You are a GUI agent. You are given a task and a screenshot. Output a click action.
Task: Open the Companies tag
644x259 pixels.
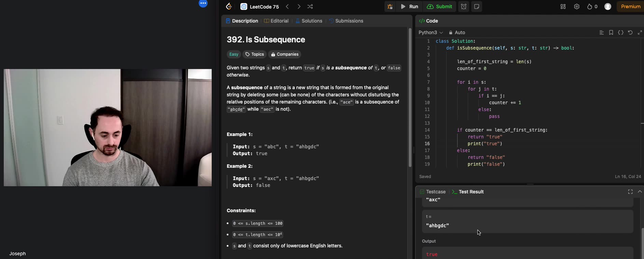[285, 54]
